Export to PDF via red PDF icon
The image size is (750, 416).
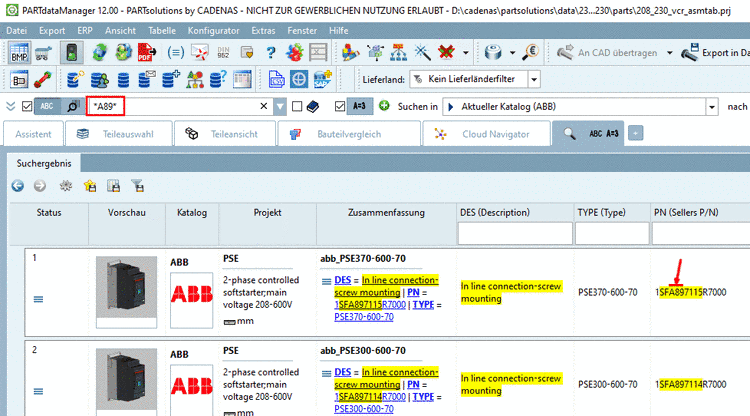(x=147, y=53)
